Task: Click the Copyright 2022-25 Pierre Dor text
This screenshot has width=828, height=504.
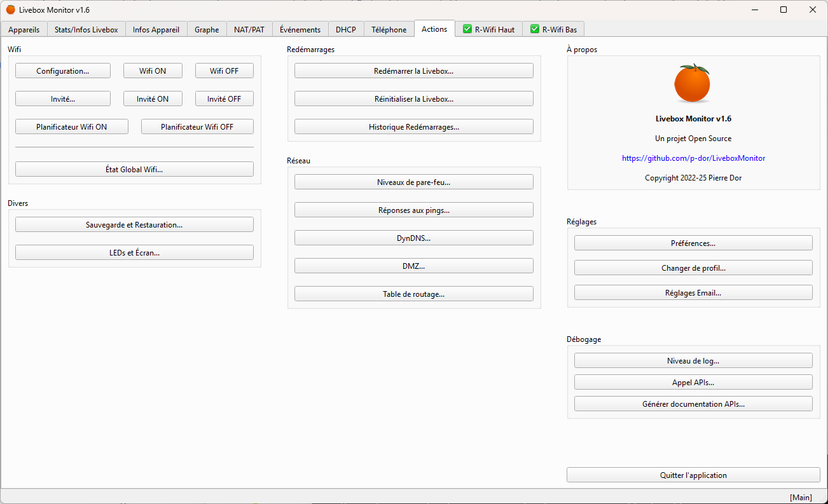Action: tap(693, 177)
